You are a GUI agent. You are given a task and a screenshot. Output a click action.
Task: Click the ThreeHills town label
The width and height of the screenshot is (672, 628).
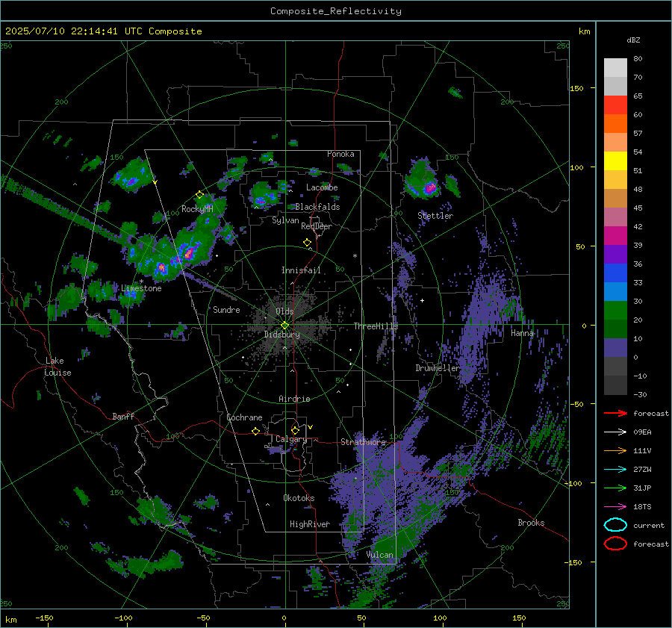click(x=376, y=326)
